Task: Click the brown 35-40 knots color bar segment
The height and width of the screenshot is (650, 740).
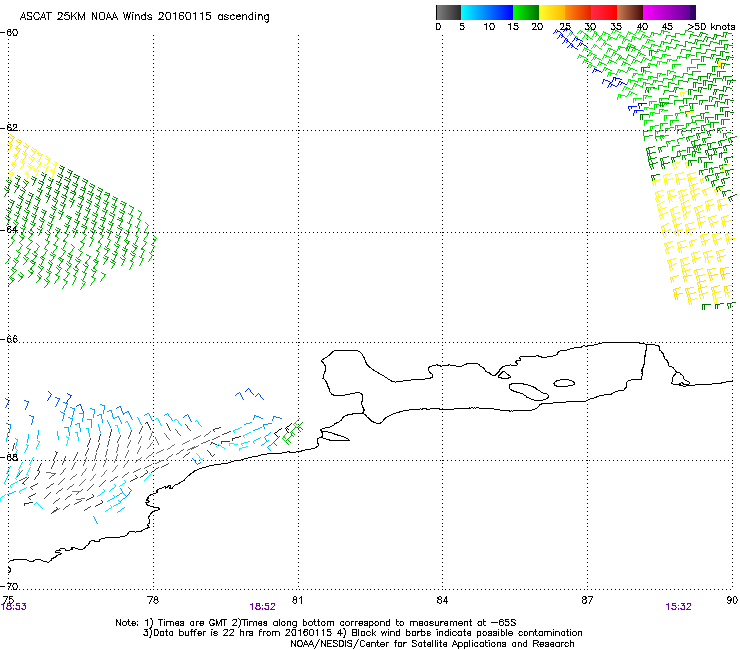Action: click(630, 12)
